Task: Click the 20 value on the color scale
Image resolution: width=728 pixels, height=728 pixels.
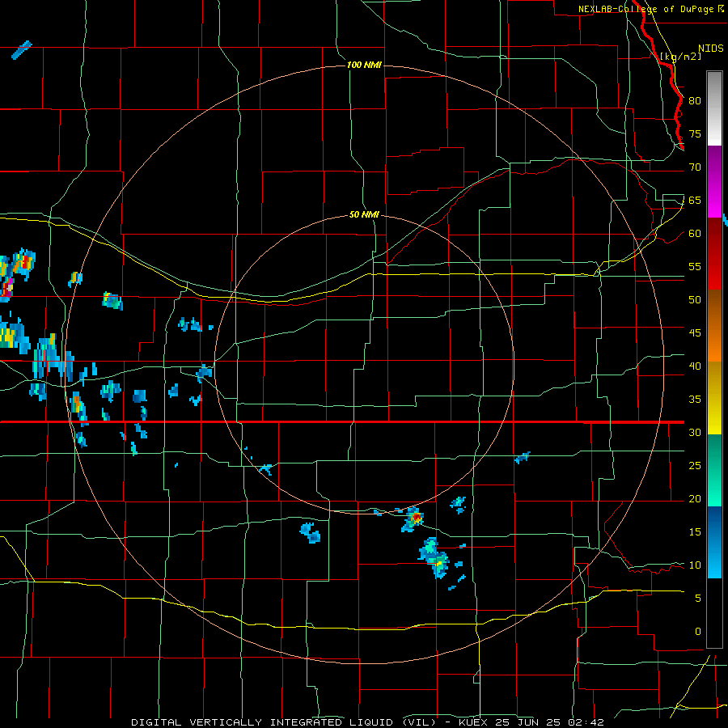Action: 695,498
